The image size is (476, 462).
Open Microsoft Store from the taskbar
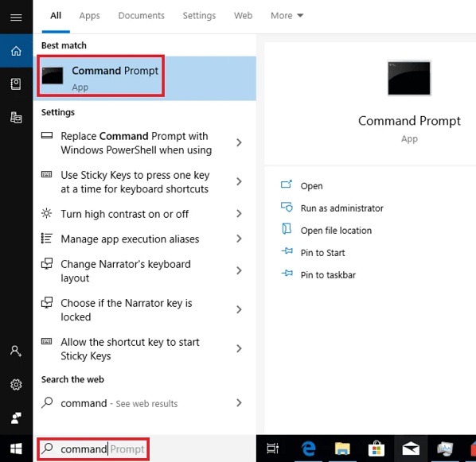click(377, 448)
